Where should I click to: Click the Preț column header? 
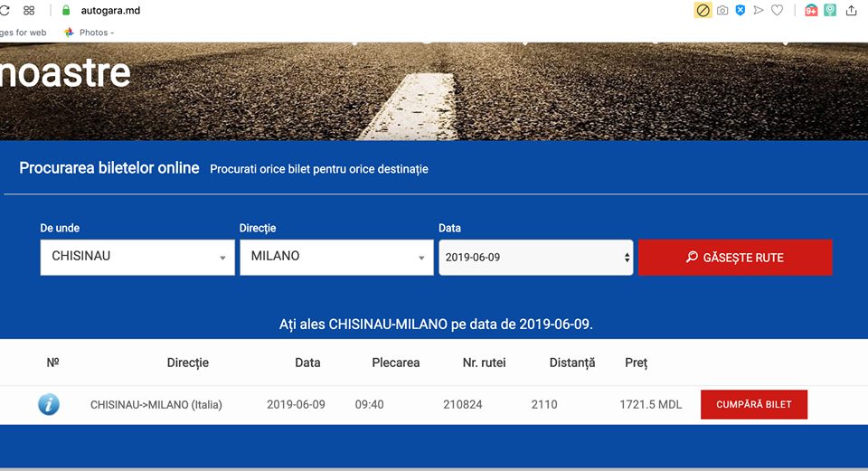click(636, 363)
